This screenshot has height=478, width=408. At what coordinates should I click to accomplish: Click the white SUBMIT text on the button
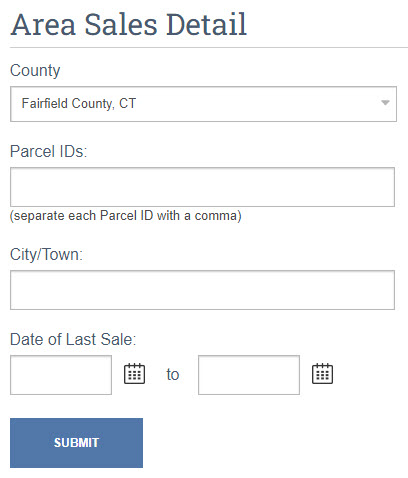click(76, 443)
